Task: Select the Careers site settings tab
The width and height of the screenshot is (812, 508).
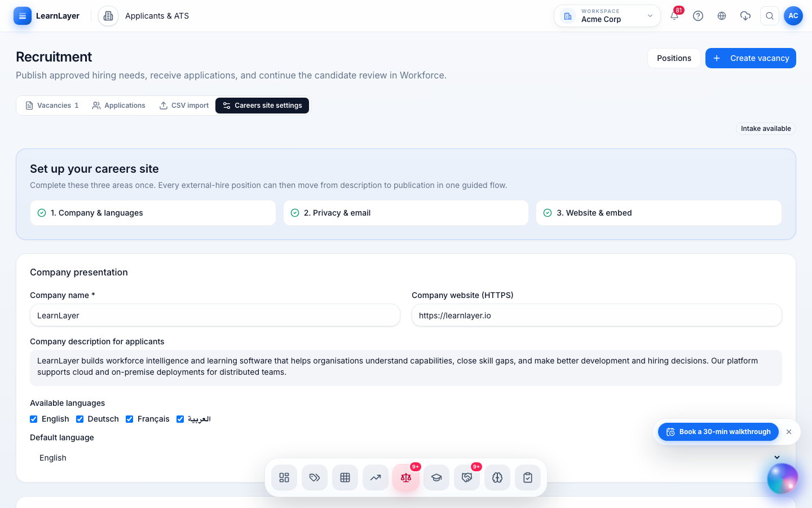Action: click(x=262, y=106)
